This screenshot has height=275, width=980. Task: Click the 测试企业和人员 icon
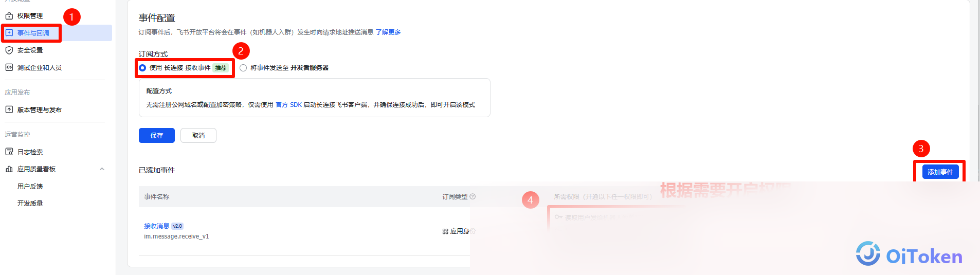[x=9, y=67]
